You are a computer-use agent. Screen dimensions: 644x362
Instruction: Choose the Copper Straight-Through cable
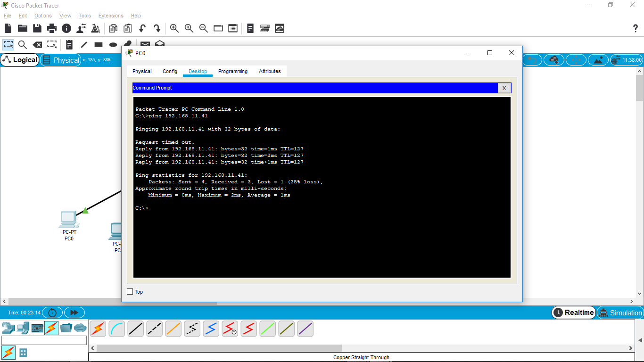click(x=136, y=329)
